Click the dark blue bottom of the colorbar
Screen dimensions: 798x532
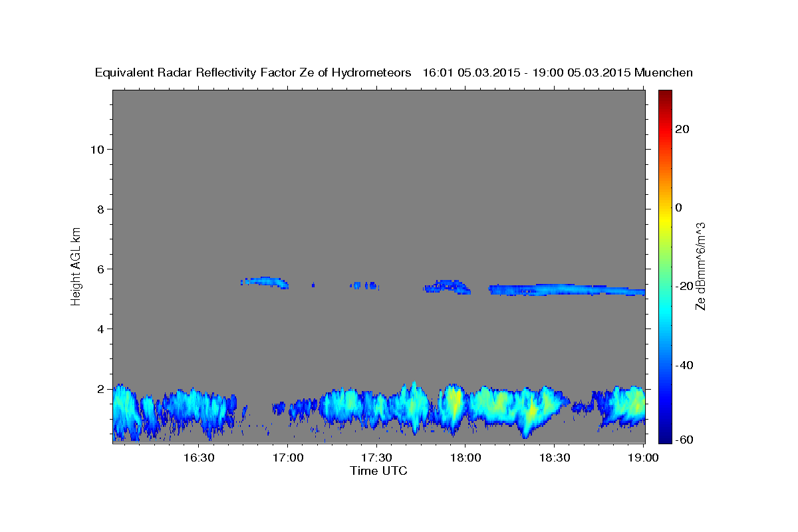click(x=664, y=438)
